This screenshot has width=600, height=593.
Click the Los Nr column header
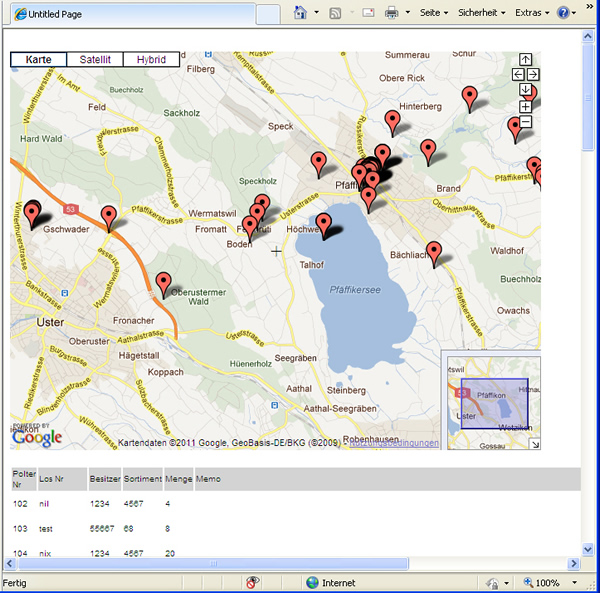pos(62,479)
